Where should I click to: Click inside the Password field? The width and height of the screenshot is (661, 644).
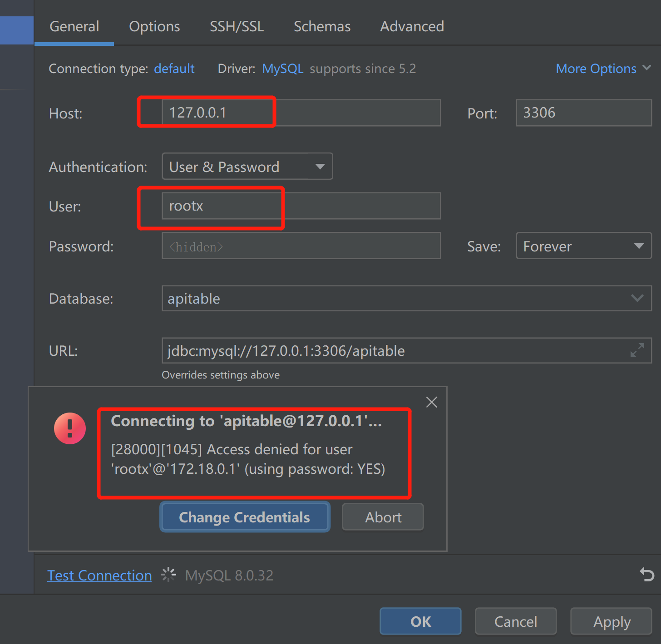301,246
